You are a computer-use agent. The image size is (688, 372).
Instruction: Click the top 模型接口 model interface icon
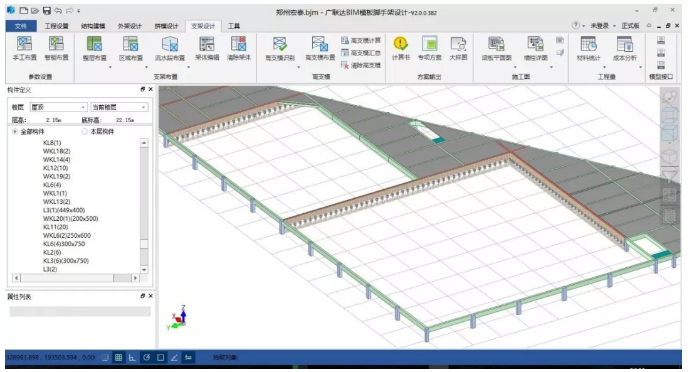click(x=661, y=41)
